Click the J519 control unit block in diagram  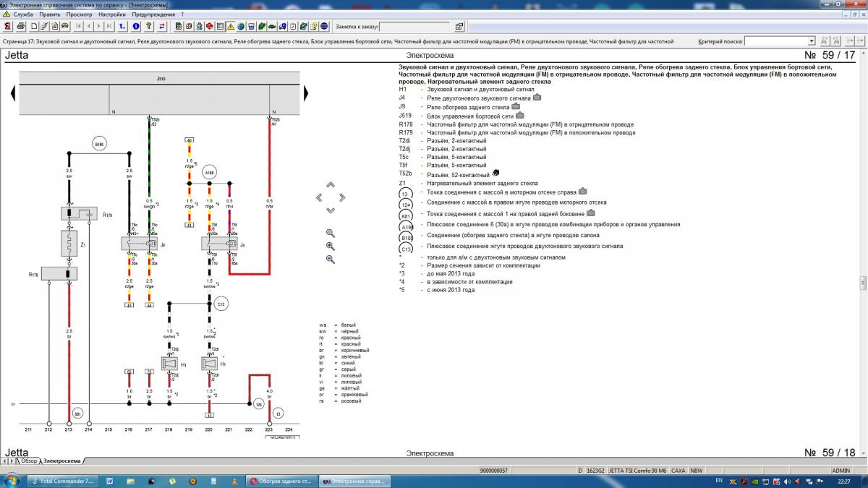158,93
